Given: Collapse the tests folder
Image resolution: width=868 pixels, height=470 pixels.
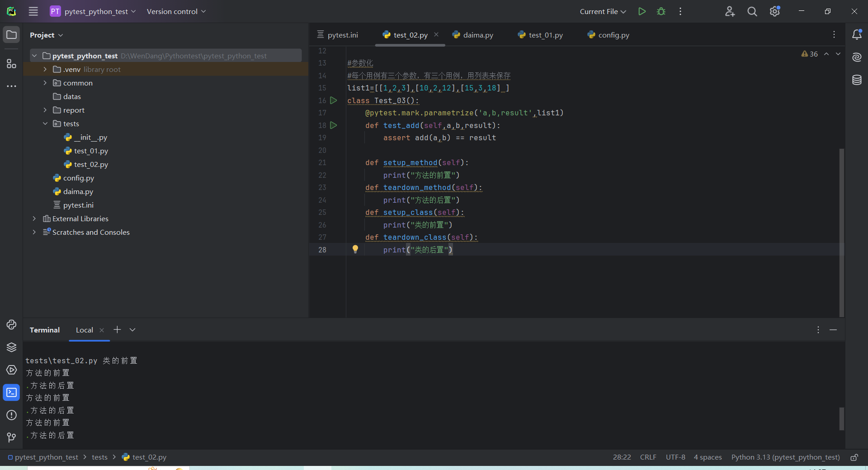Looking at the screenshot, I should [x=45, y=123].
